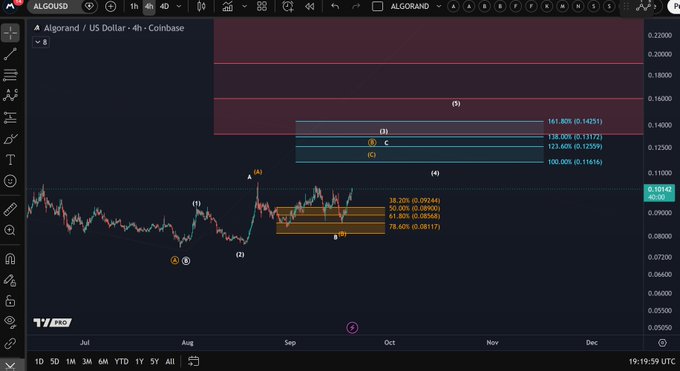Undo the last chart action
The width and height of the screenshot is (680, 371).
point(335,7)
